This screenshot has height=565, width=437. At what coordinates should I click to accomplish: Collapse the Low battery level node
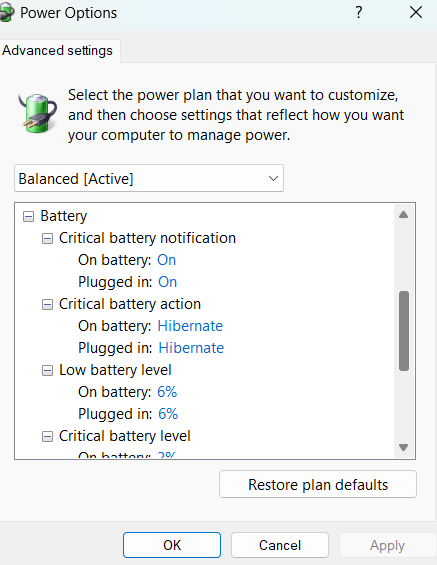click(x=47, y=370)
